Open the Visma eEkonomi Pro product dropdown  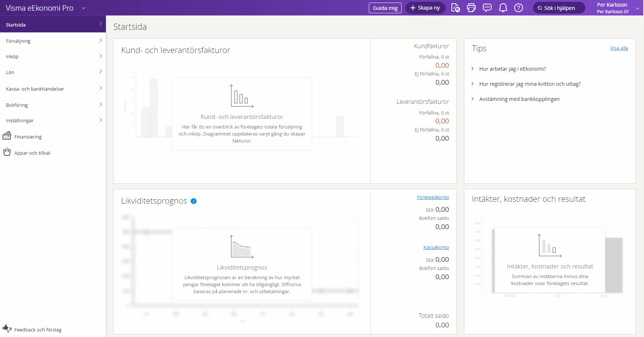point(83,8)
